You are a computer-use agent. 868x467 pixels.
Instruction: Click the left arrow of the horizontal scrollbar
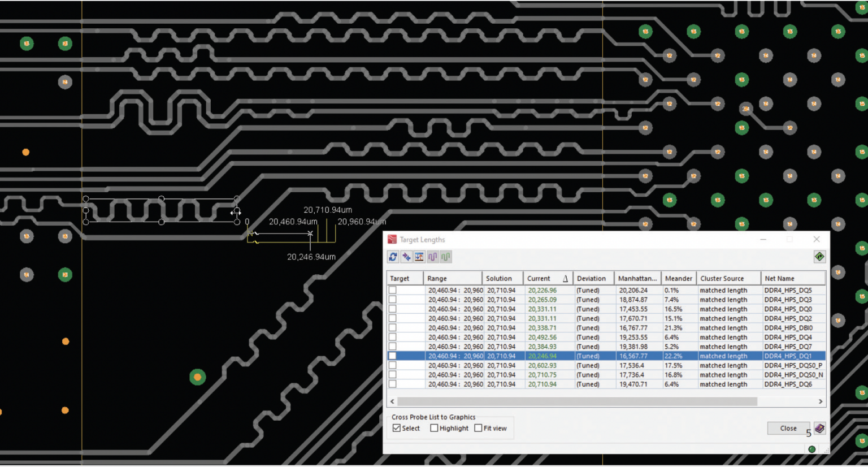coord(391,401)
